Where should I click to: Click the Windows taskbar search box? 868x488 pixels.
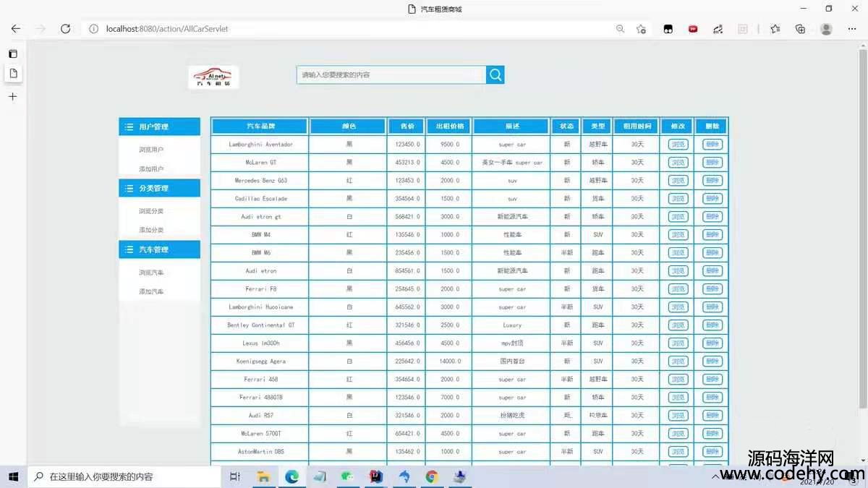pyautogui.click(x=124, y=476)
